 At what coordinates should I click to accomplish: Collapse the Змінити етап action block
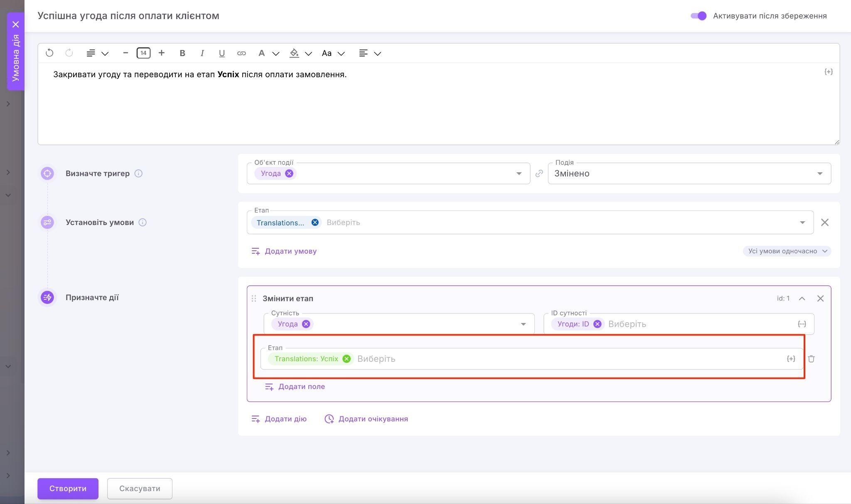tap(802, 298)
